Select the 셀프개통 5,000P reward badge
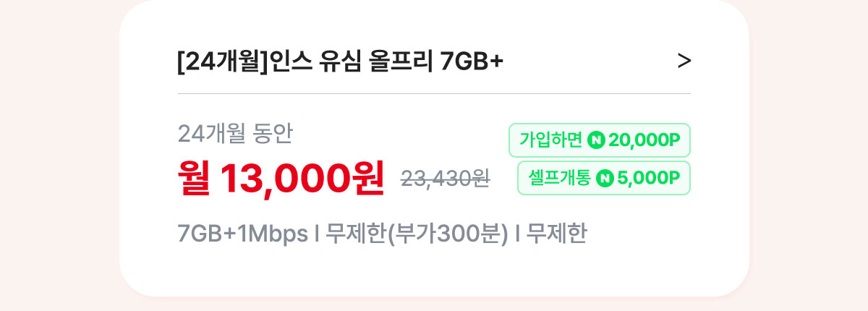The height and width of the screenshot is (311, 868). pyautogui.click(x=604, y=178)
